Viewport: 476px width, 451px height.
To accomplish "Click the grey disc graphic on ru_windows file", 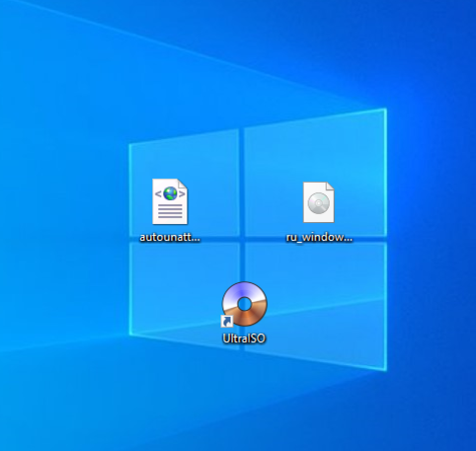I will click(319, 203).
